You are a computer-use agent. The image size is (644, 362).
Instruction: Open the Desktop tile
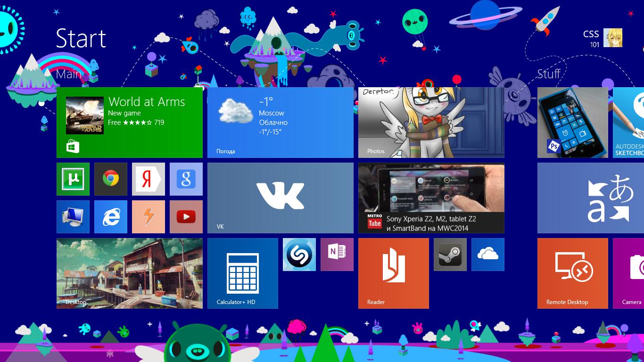click(130, 273)
